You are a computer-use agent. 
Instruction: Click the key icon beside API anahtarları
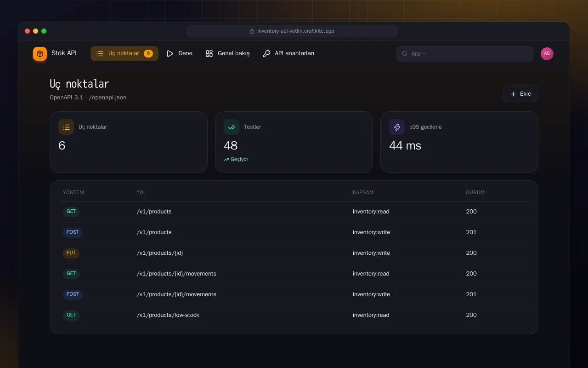[x=266, y=54]
